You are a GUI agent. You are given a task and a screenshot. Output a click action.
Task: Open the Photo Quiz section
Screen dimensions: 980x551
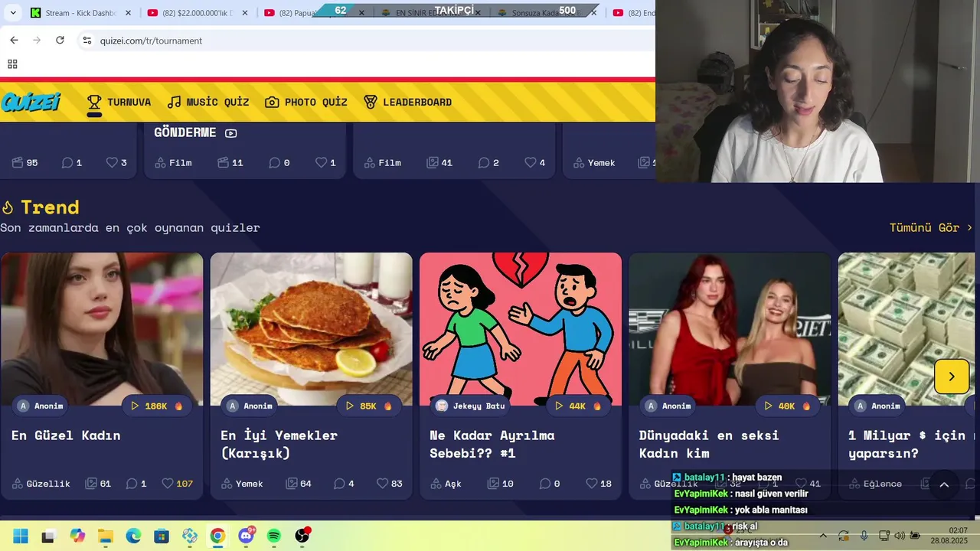306,102
